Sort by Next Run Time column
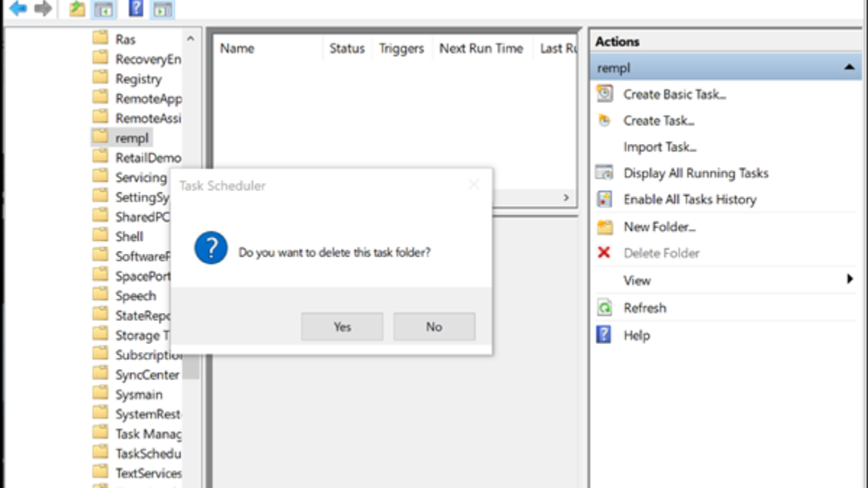The image size is (868, 488). pos(482,49)
